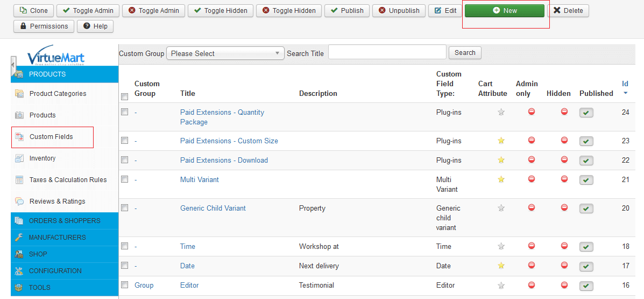
Task: Check the Editor row checkbox
Action: [124, 284]
